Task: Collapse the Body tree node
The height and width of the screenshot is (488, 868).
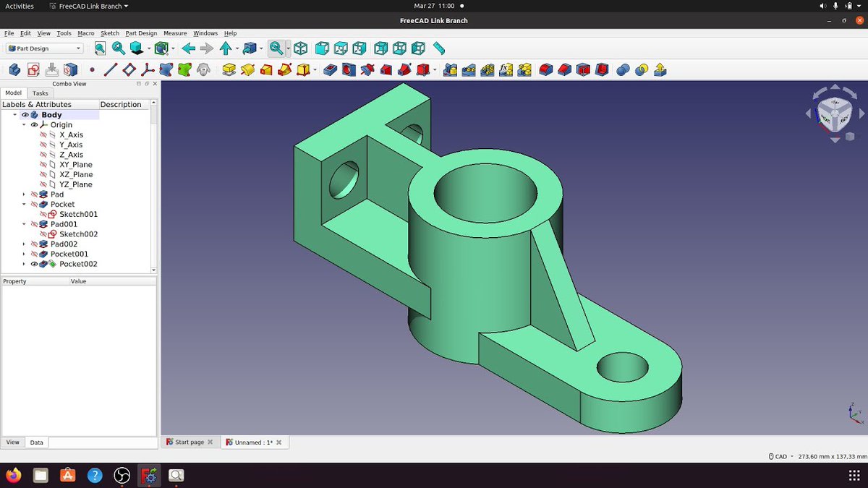Action: 14,115
